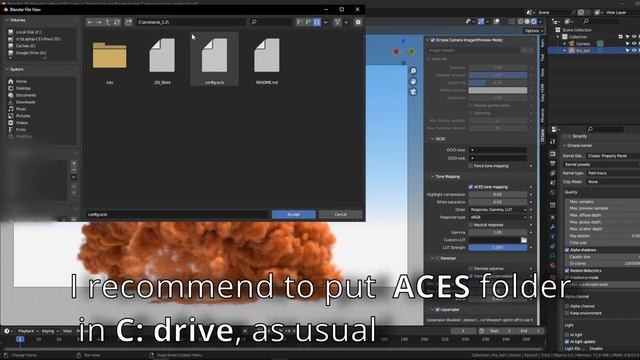Toggle ACES tone mapping checkbox
The image size is (640, 360).
click(x=471, y=187)
